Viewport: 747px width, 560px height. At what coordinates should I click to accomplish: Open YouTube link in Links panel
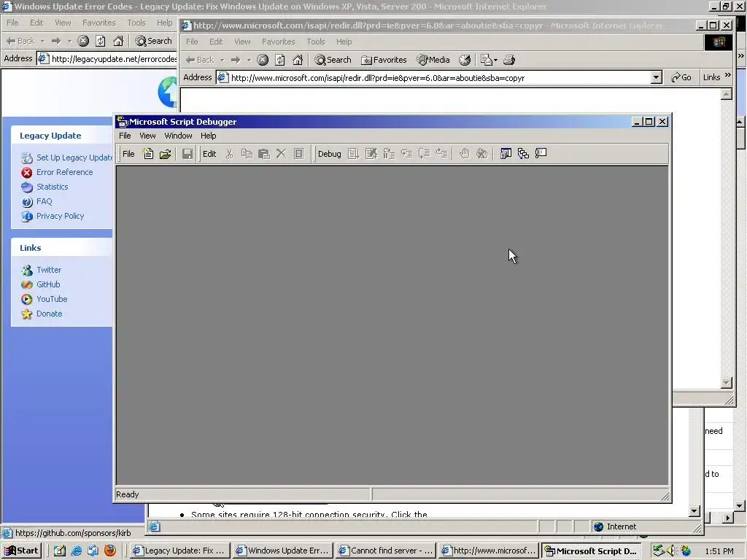pos(52,299)
